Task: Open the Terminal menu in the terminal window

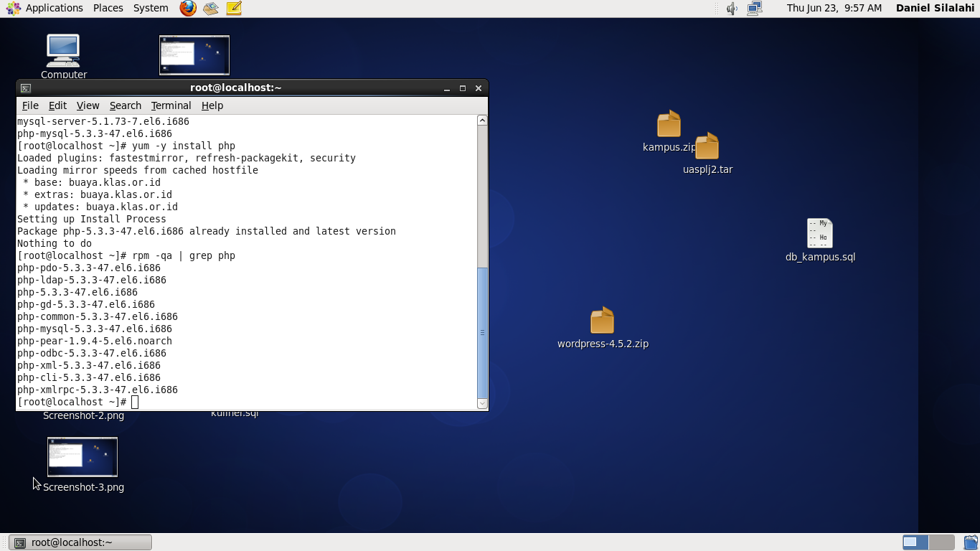Action: [171, 105]
